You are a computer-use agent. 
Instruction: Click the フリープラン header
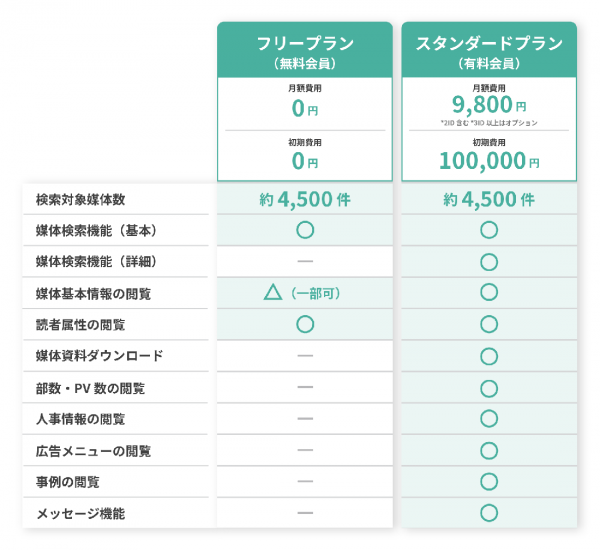pyautogui.click(x=305, y=51)
